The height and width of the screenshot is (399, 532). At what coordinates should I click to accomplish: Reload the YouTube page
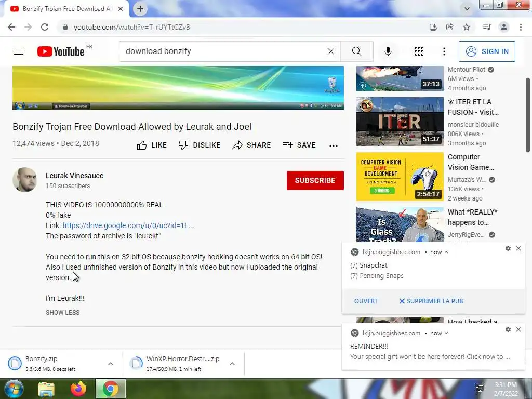[x=45, y=27]
